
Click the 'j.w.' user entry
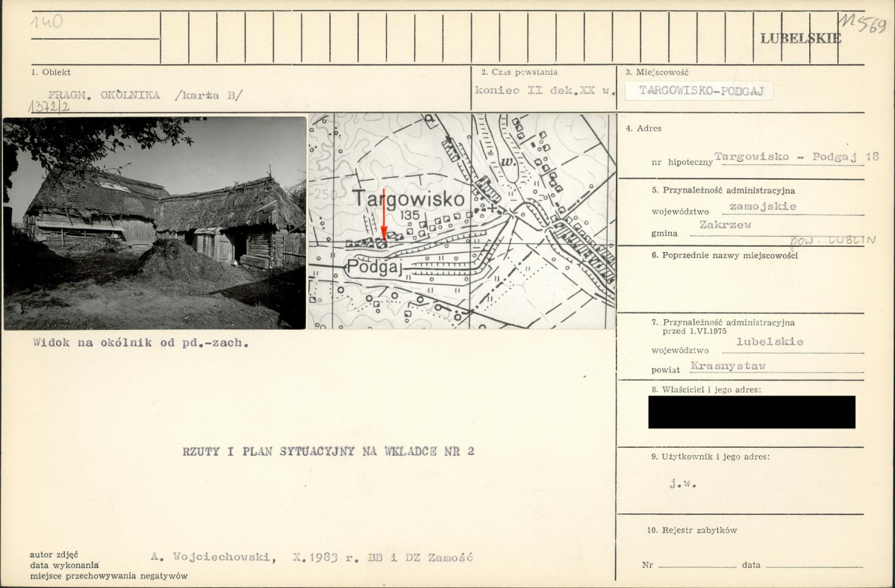point(682,483)
